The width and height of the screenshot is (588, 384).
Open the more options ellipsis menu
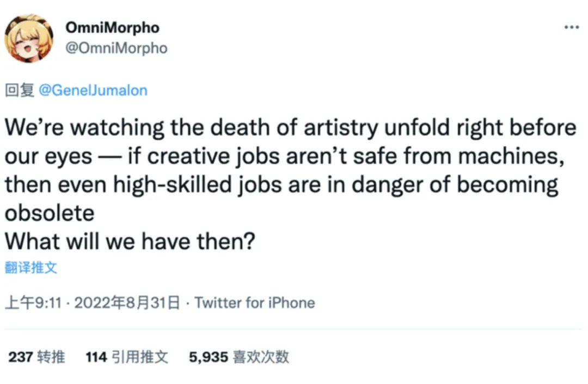pos(571,27)
